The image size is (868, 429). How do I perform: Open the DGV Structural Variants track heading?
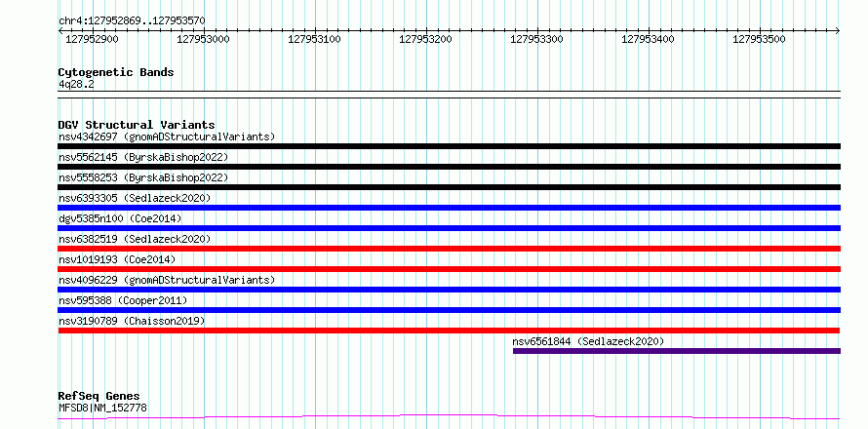tap(137, 125)
